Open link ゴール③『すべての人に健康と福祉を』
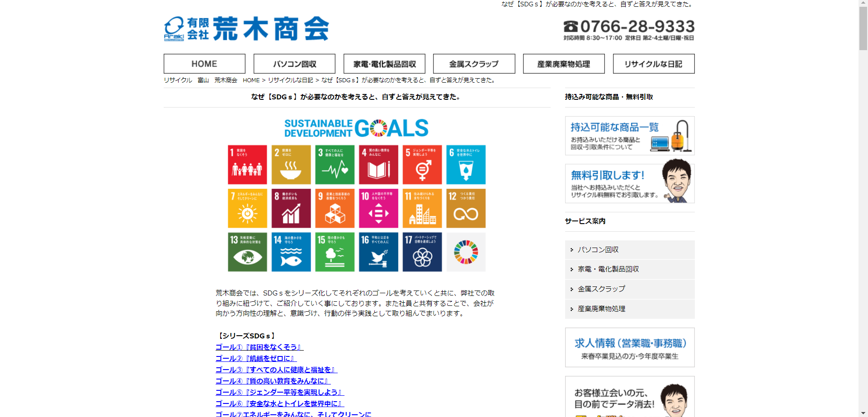This screenshot has height=417, width=868. [x=277, y=370]
